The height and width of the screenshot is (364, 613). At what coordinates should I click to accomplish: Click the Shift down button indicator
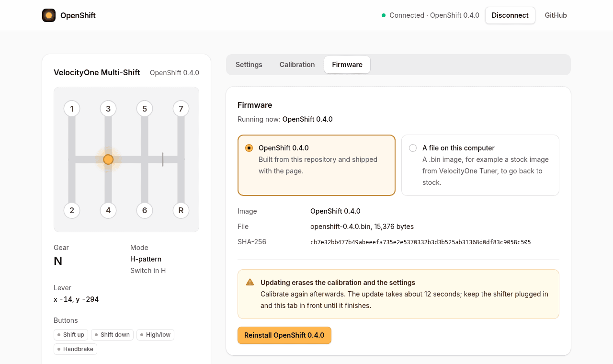[113, 335]
